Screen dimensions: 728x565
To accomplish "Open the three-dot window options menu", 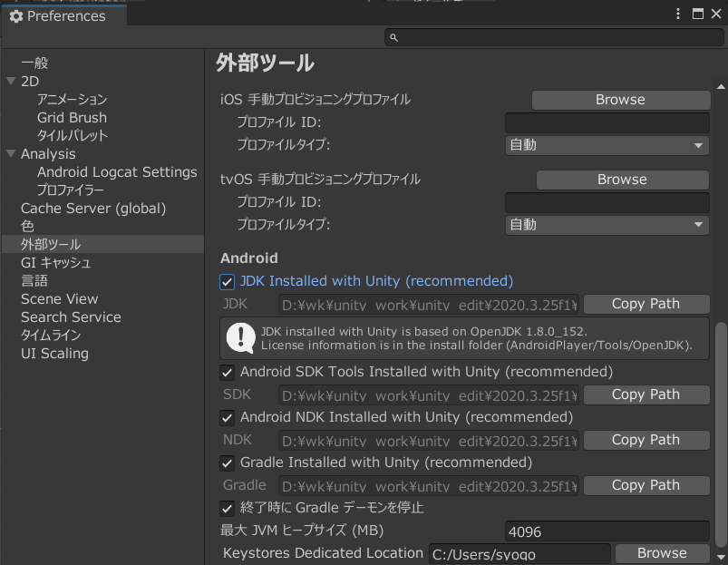I will coord(678,14).
